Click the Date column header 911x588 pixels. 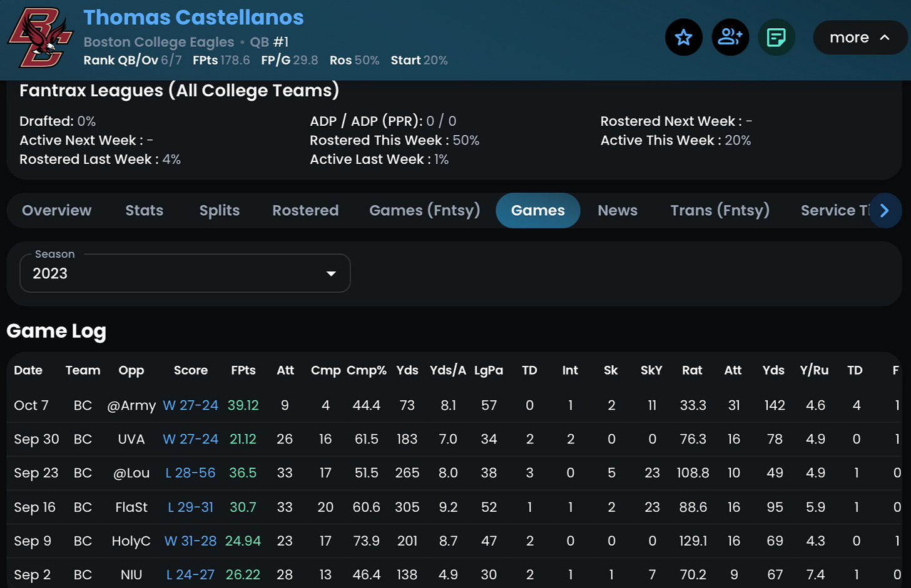28,370
